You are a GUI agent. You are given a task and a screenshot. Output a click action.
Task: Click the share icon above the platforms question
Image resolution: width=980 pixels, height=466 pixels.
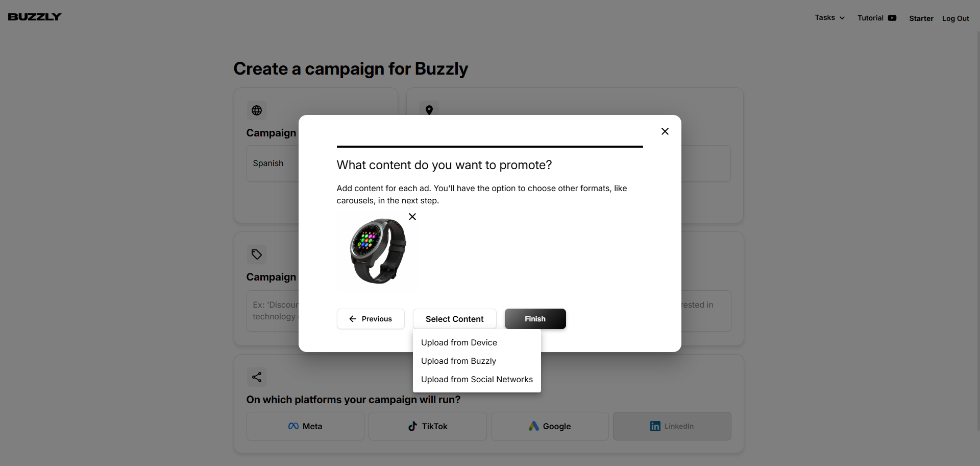point(256,377)
